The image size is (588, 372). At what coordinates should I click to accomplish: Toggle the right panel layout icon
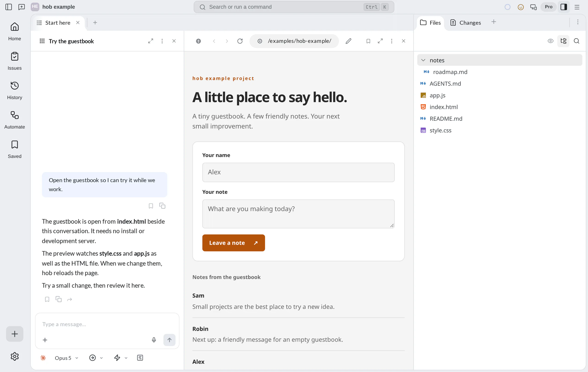(564, 7)
